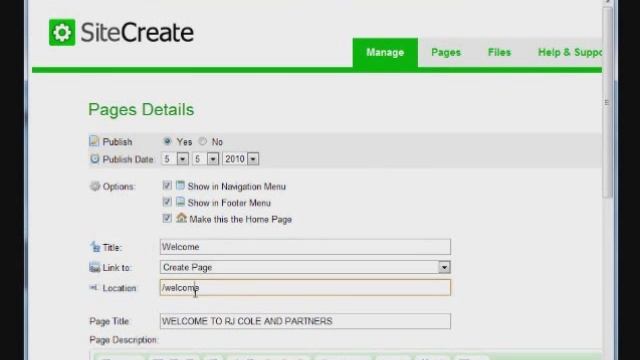Screen dimensions: 640x360
Task: Click the vertical page scrollbar
Action: pos(608,102)
